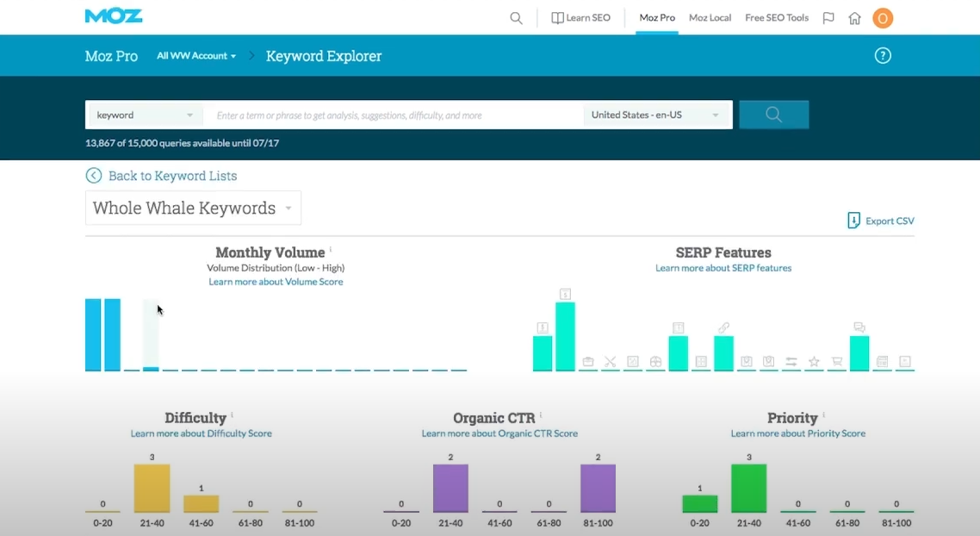980x536 pixels.
Task: Open United States - en-US locale dropdown
Action: click(655, 115)
